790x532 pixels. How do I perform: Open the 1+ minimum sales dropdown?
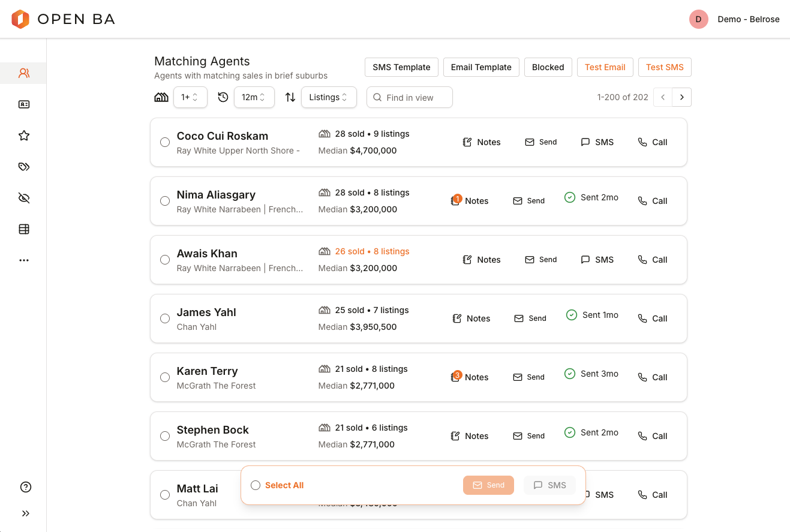pos(190,97)
